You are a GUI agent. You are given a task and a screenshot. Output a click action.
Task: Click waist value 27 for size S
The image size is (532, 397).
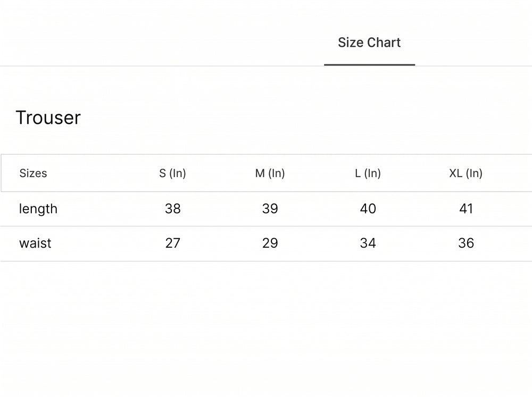tap(172, 243)
